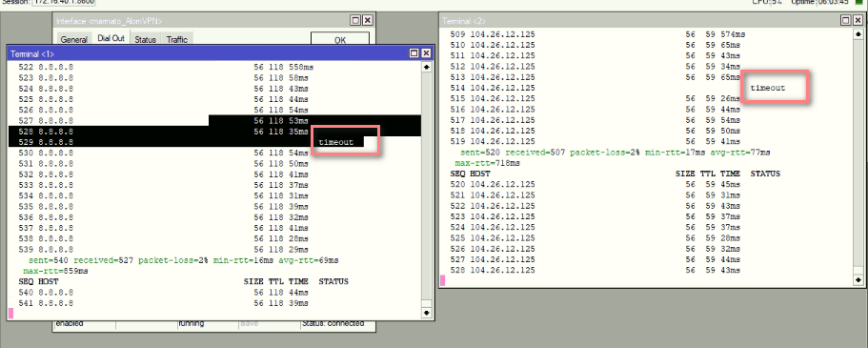The height and width of the screenshot is (348, 868).
Task: Click the 'running' status bar entry
Action: tap(191, 323)
